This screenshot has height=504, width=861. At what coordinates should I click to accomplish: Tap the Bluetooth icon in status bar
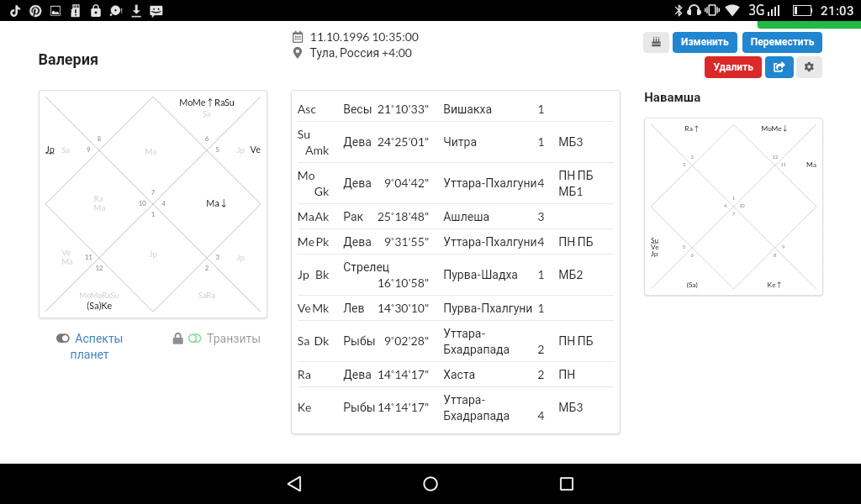click(679, 10)
